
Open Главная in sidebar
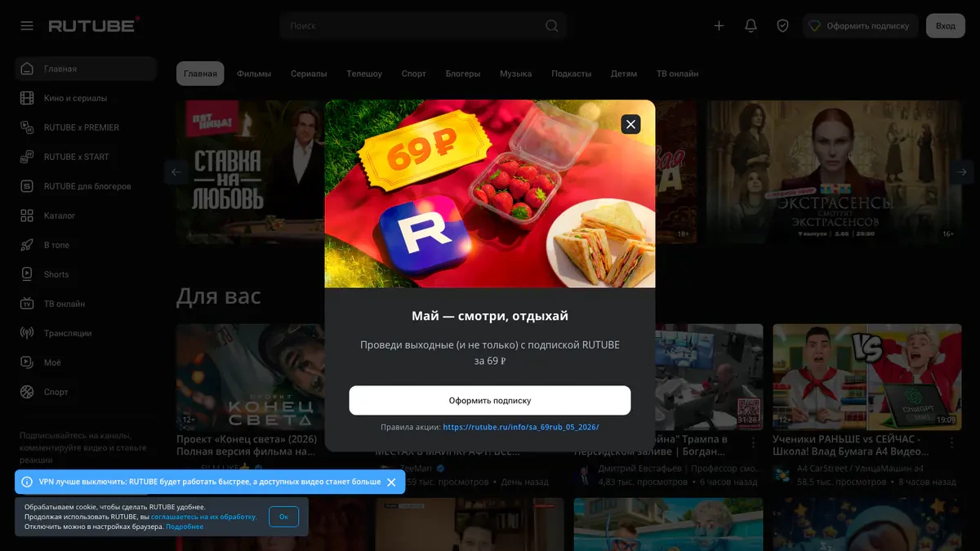(86, 69)
